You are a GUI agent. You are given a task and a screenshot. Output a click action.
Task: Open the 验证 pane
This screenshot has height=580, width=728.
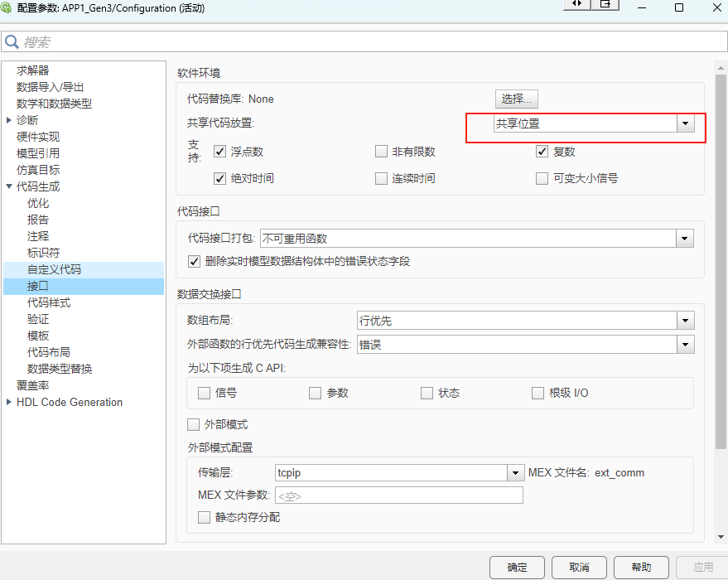click(x=38, y=319)
